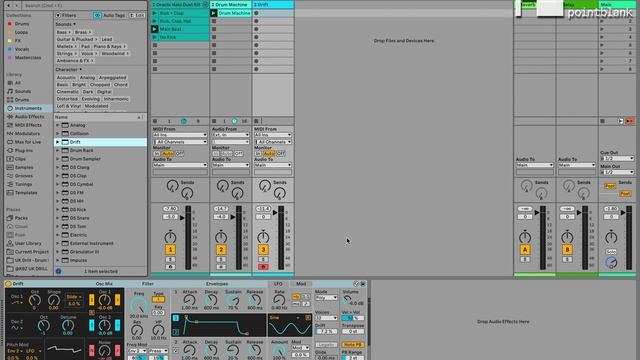Toggle return track A activator
The image size is (640, 360).
click(x=525, y=249)
